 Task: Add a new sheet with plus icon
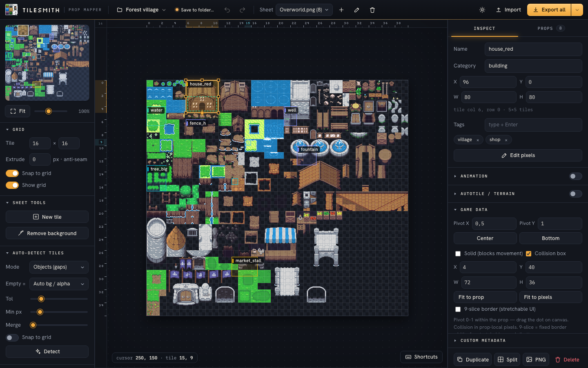pyautogui.click(x=341, y=10)
